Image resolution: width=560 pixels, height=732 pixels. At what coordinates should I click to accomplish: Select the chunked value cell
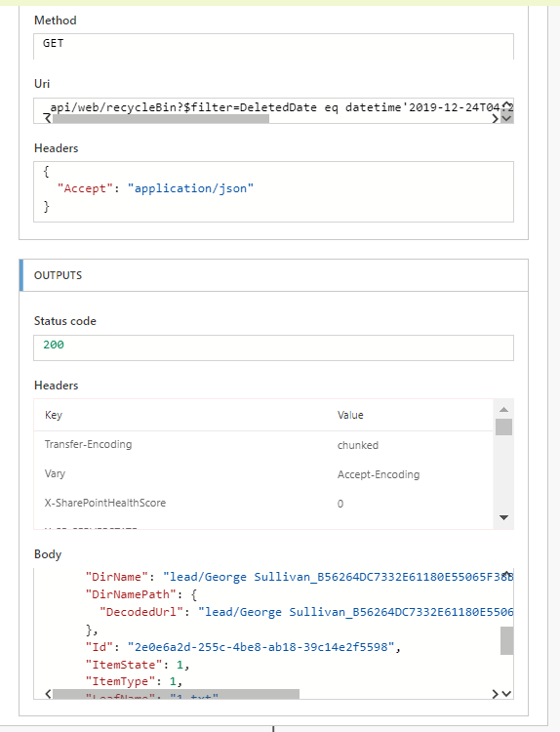coord(358,445)
